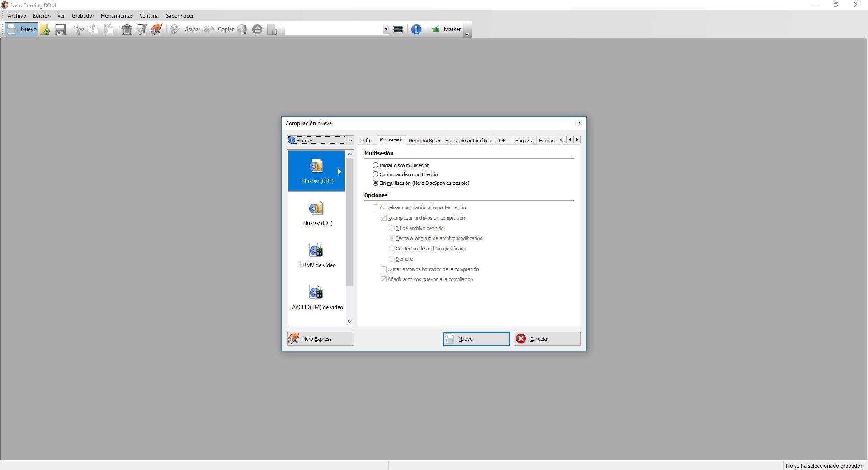868x470 pixels.
Task: Open an existing compilation with the folder icon
Action: click(x=45, y=29)
